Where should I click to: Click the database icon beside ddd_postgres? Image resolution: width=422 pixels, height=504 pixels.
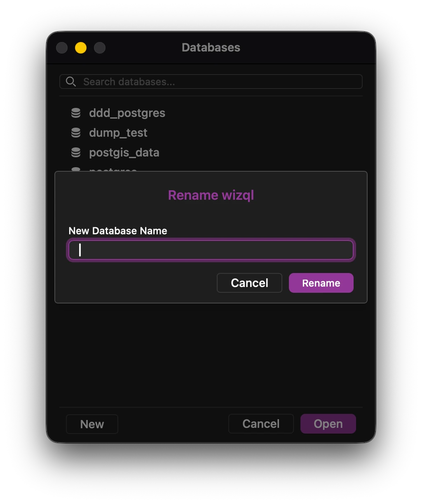76,112
